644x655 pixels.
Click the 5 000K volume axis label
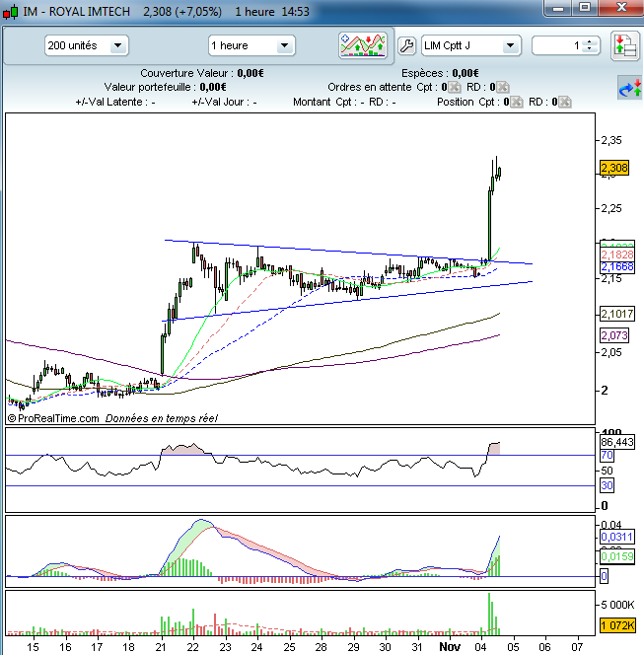click(x=617, y=605)
